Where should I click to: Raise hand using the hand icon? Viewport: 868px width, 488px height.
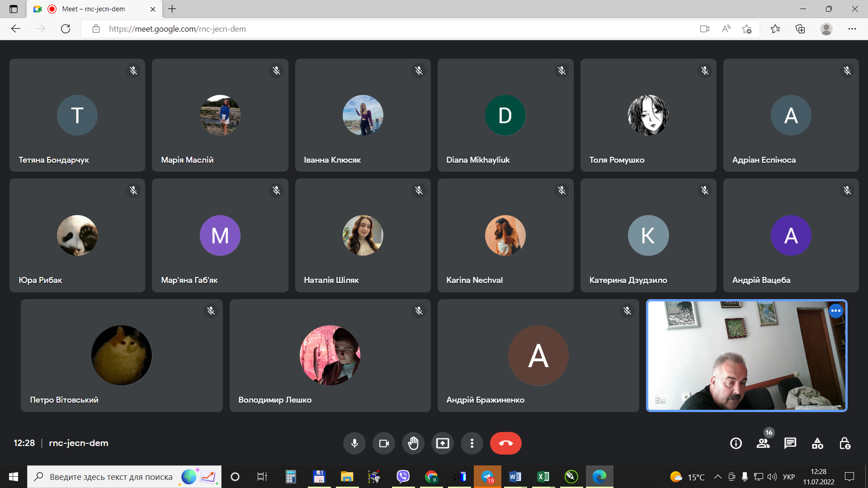[x=413, y=443]
